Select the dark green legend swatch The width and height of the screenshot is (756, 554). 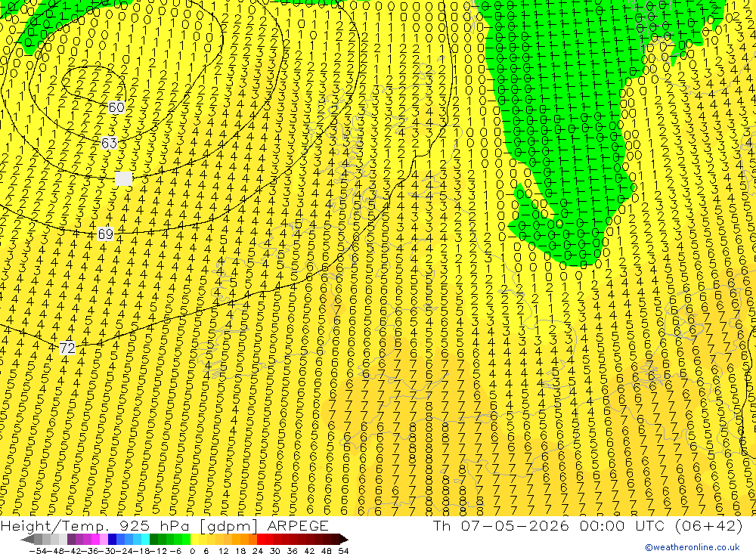coord(153,540)
